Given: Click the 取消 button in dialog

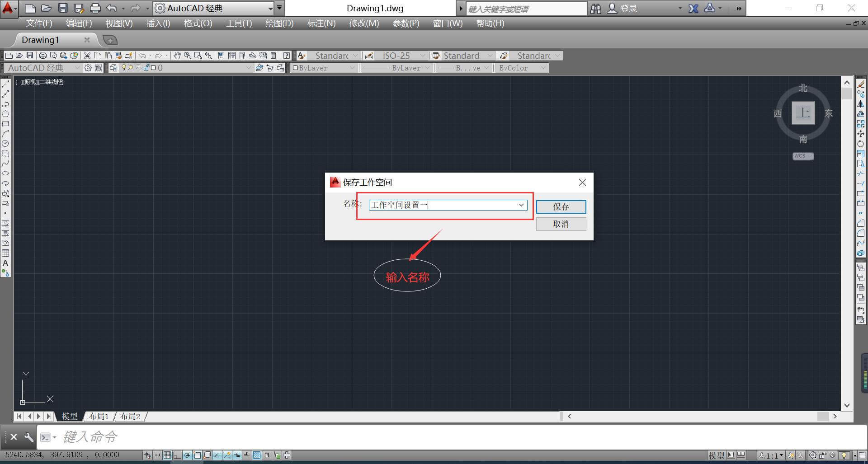Looking at the screenshot, I should pyautogui.click(x=561, y=224).
